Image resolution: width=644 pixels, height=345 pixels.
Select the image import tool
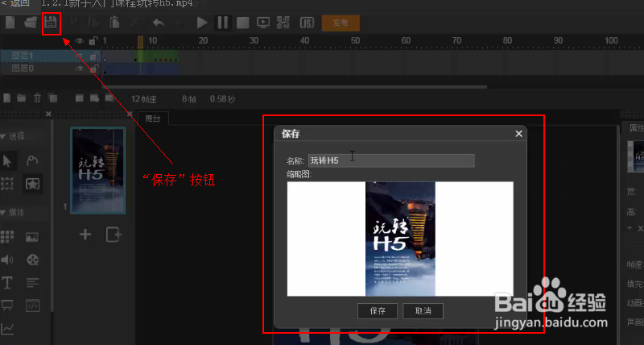pos(32,237)
